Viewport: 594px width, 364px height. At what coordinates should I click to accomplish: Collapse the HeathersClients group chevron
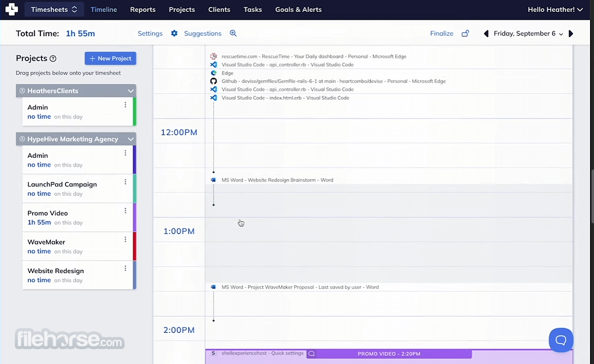131,91
